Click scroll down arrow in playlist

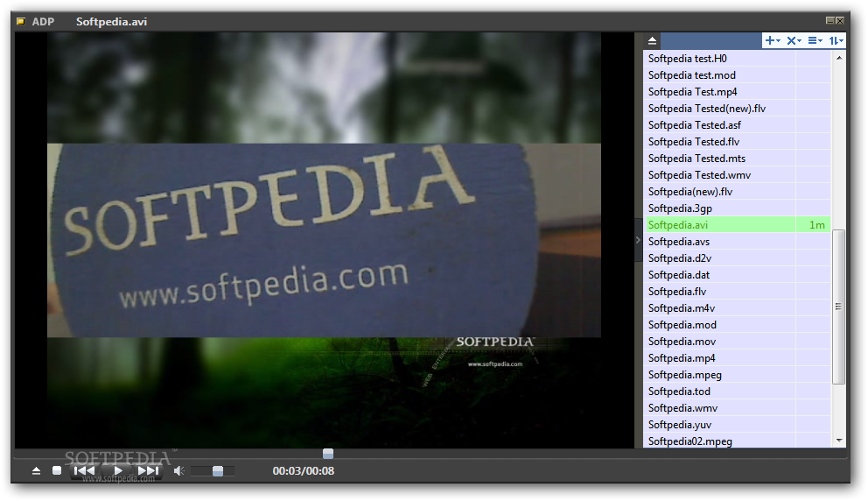(838, 441)
